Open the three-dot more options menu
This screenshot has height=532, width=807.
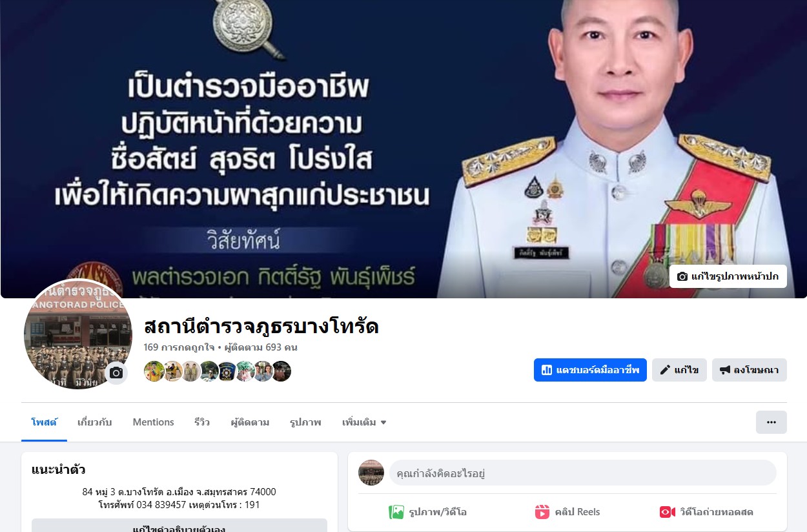tap(771, 422)
